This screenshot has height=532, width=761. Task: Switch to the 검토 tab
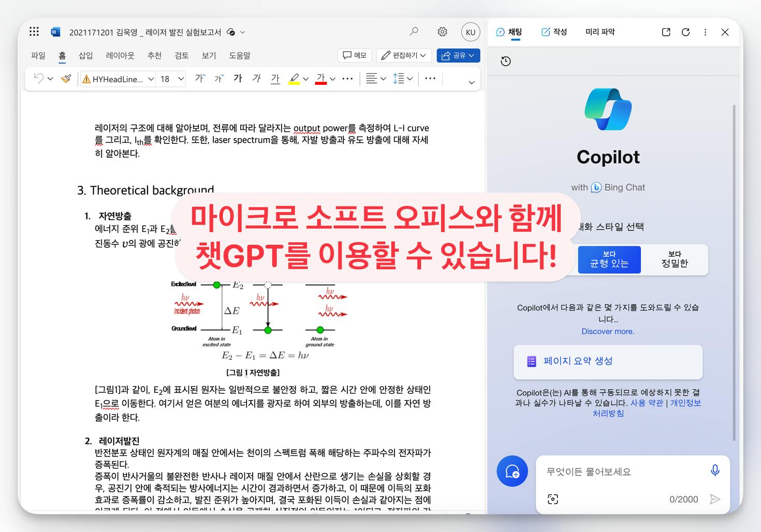(182, 55)
